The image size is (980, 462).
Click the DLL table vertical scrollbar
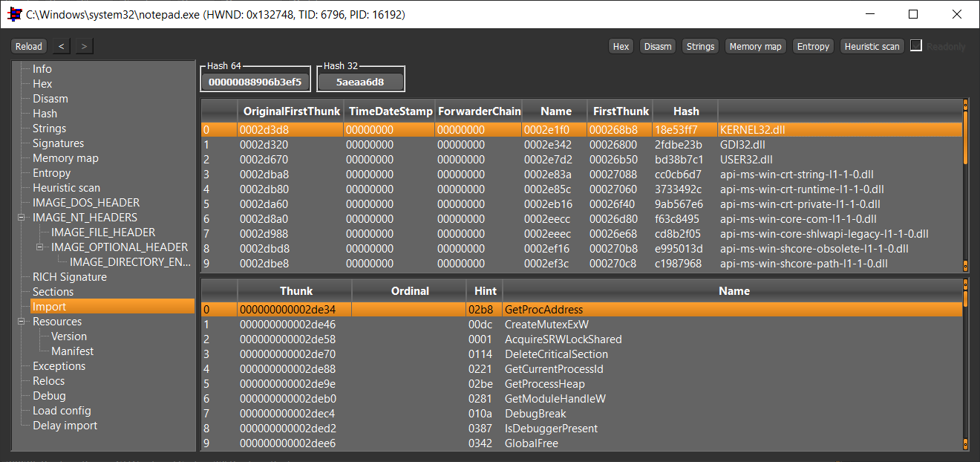pos(965,186)
